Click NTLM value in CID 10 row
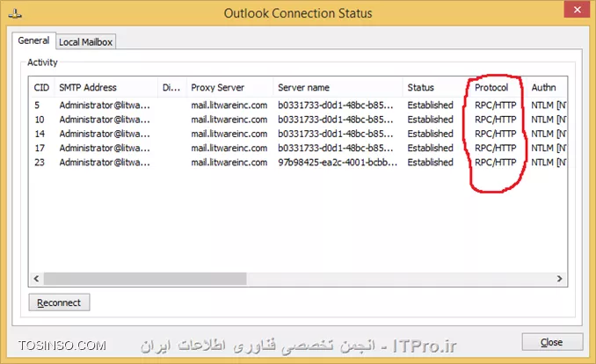 coord(549,120)
